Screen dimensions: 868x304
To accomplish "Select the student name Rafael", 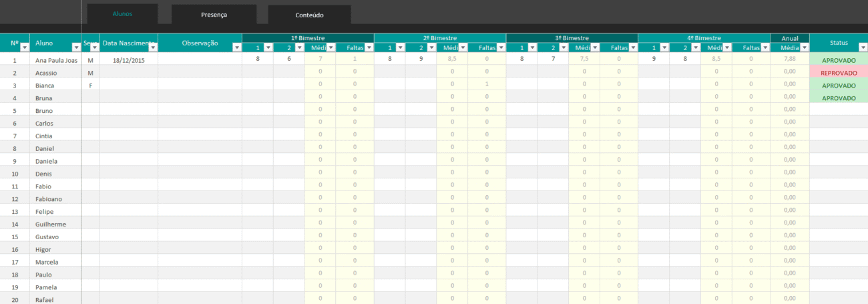I will [x=44, y=299].
